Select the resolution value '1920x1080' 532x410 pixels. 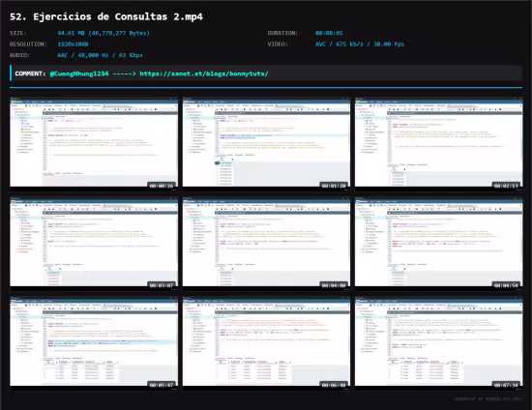[x=73, y=44]
